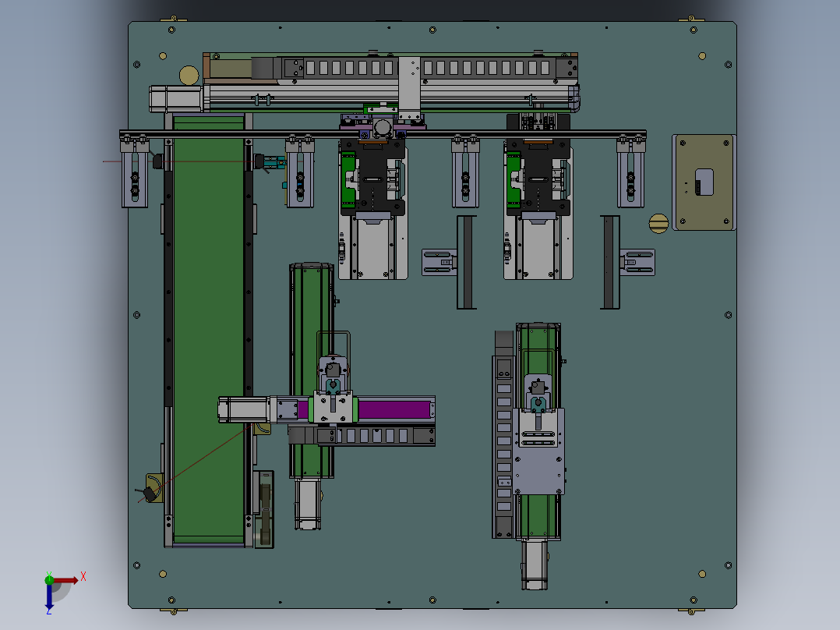Select the small module on the brown panel

704,182
